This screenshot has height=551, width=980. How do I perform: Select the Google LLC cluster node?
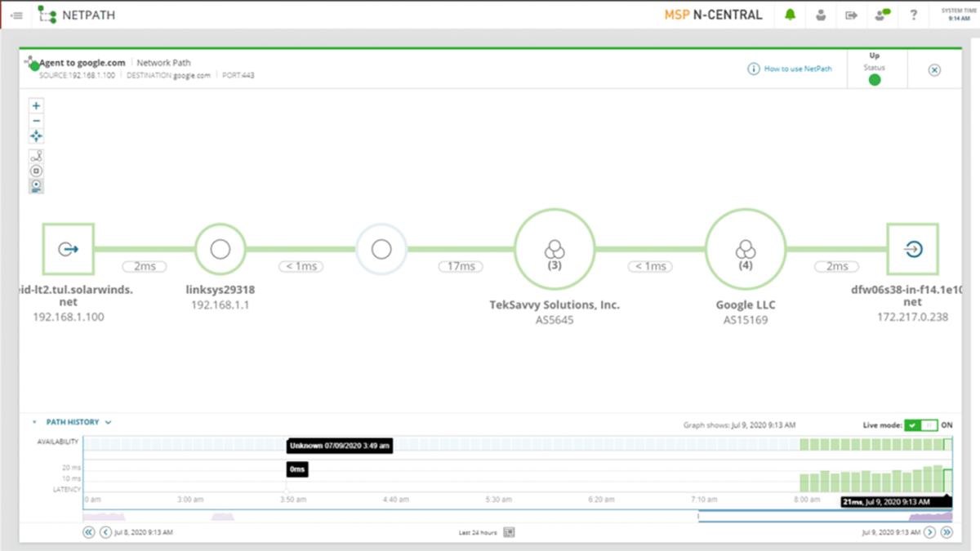746,249
